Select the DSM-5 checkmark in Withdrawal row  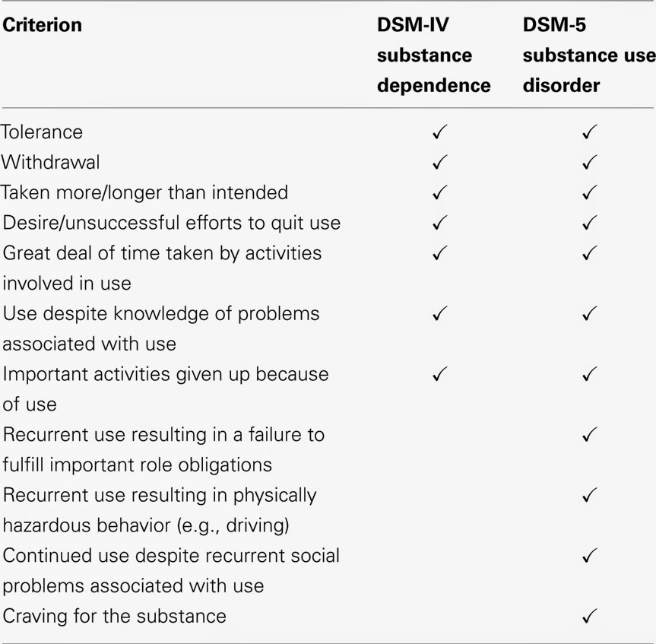tap(589, 162)
